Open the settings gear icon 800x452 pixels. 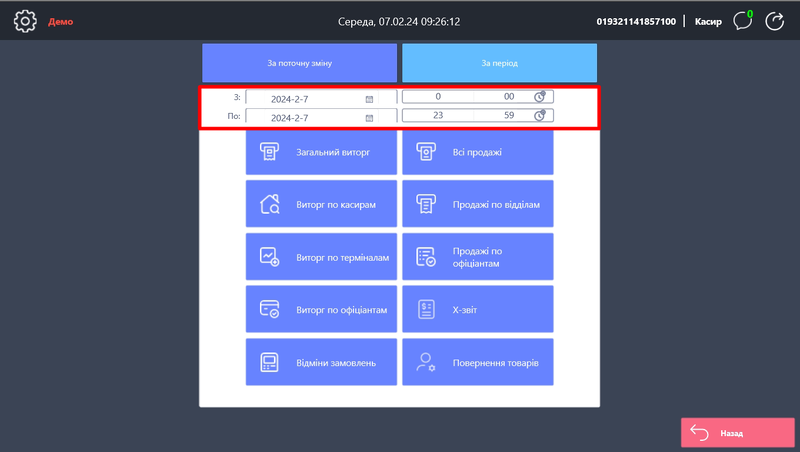(x=25, y=21)
